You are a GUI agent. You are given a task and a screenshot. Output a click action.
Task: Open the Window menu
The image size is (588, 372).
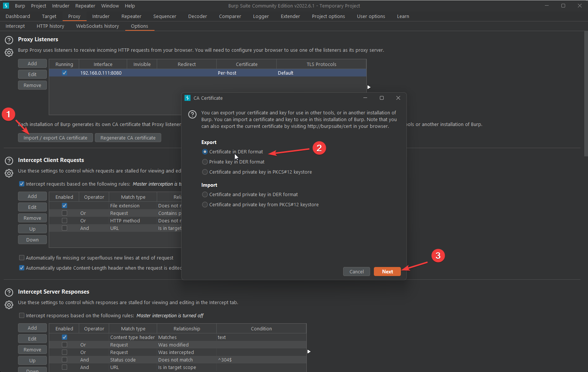(x=110, y=6)
